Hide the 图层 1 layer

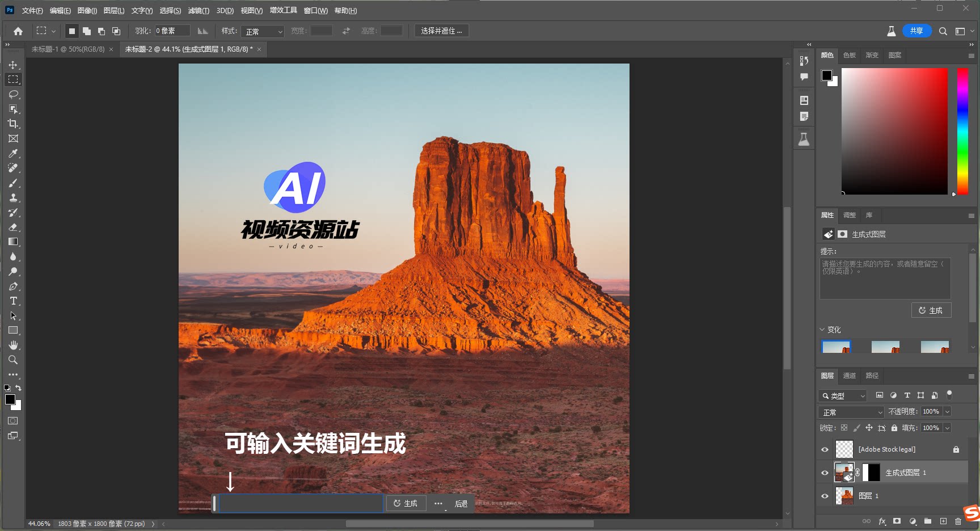coord(825,496)
